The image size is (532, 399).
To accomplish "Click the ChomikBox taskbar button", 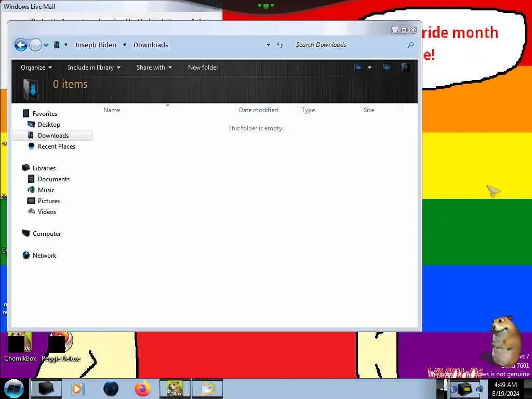I will pos(175,389).
